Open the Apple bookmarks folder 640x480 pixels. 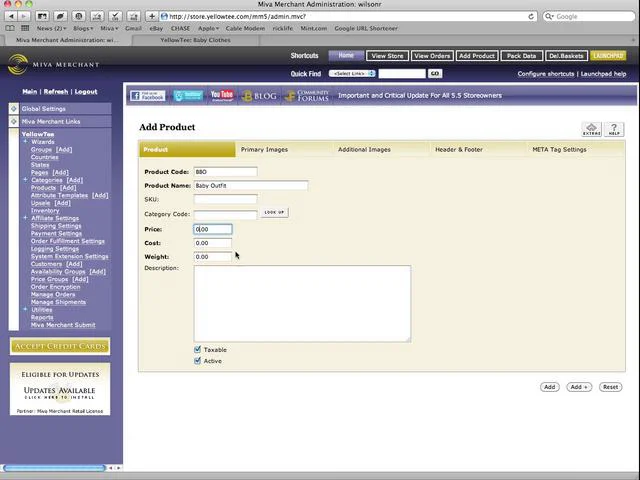pyautogui.click(x=208, y=28)
